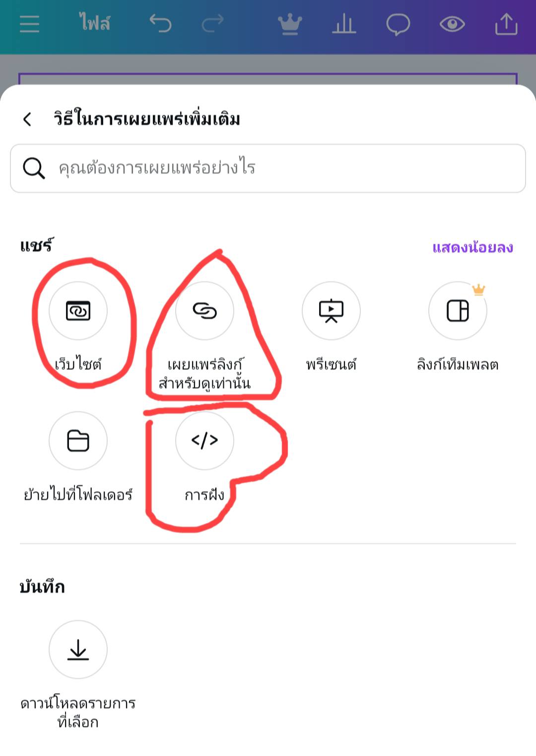Tap ดาวน์โหลดรายการที่เลือก download button

pos(78,649)
